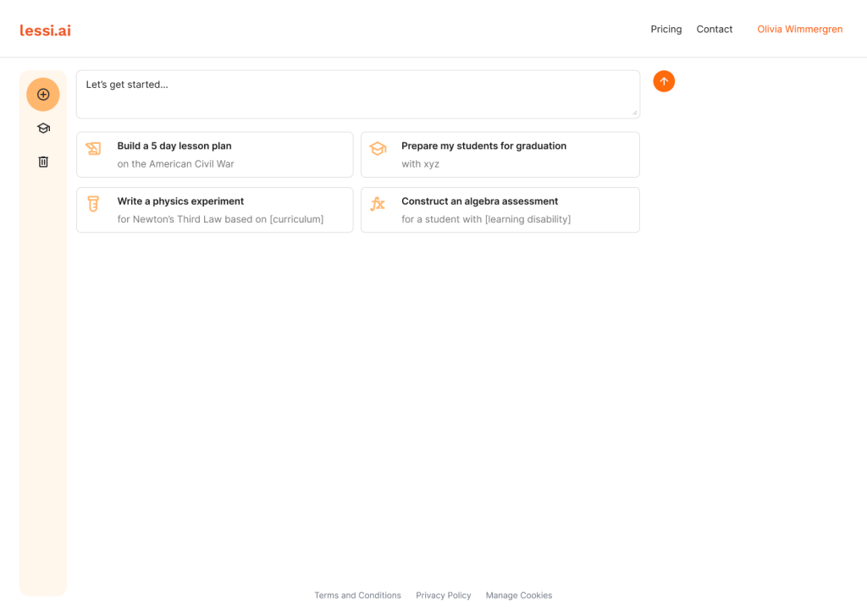Click the trash bin icon in sidebar
867x616 pixels.
(x=43, y=162)
